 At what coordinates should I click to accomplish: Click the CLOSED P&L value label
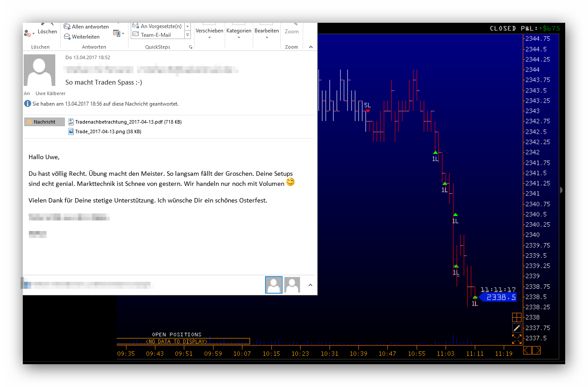click(x=525, y=28)
